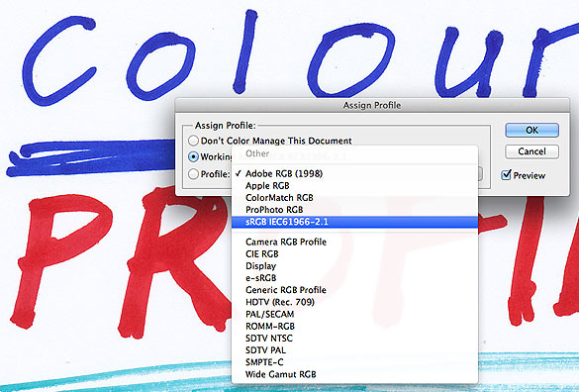Viewport: 579px width, 392px height.
Task: Select the Working RGB radio button
Action: [x=193, y=156]
